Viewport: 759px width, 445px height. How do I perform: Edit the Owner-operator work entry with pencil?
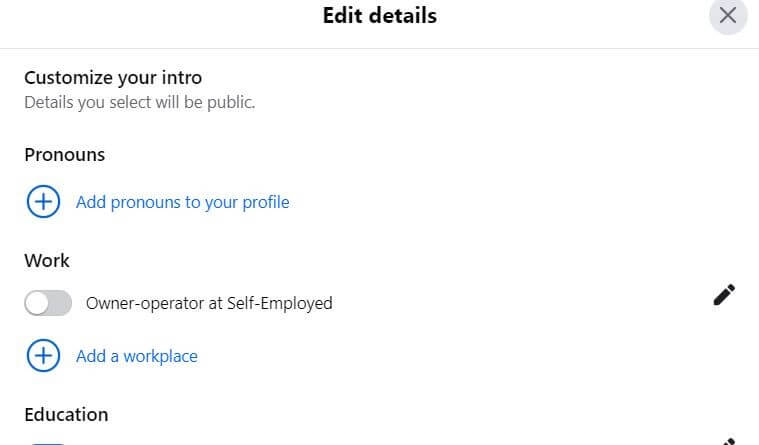[x=724, y=295]
